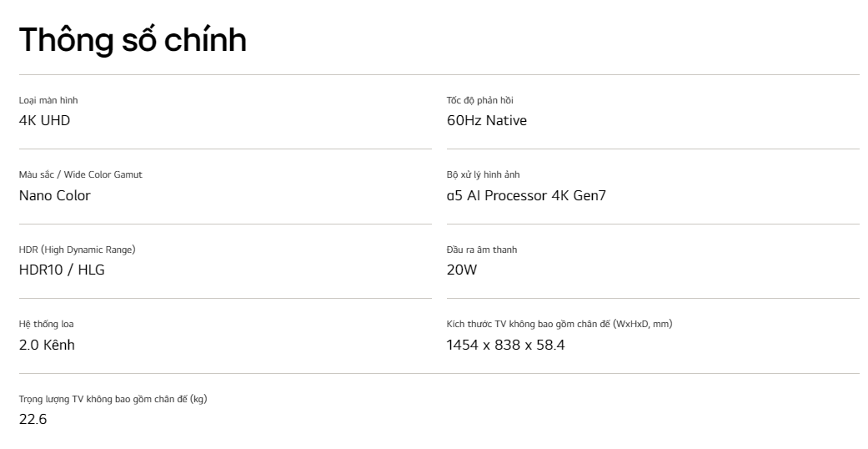868x449 pixels.
Task: Click "α5 AI Processor 4K Gen7" text
Action: 526,195
